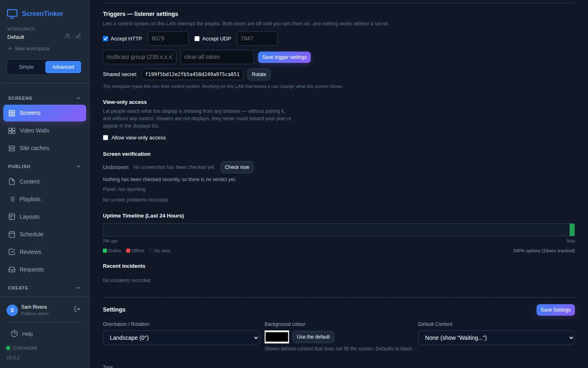Viewport: 588px width, 368px height.
Task: Open workspace members icon next to Default
Action: pos(68,36)
